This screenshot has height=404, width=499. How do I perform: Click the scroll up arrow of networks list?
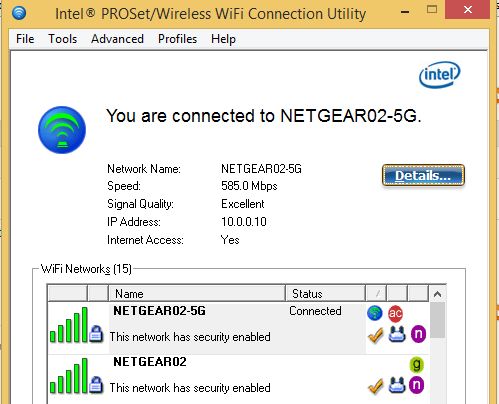point(437,294)
